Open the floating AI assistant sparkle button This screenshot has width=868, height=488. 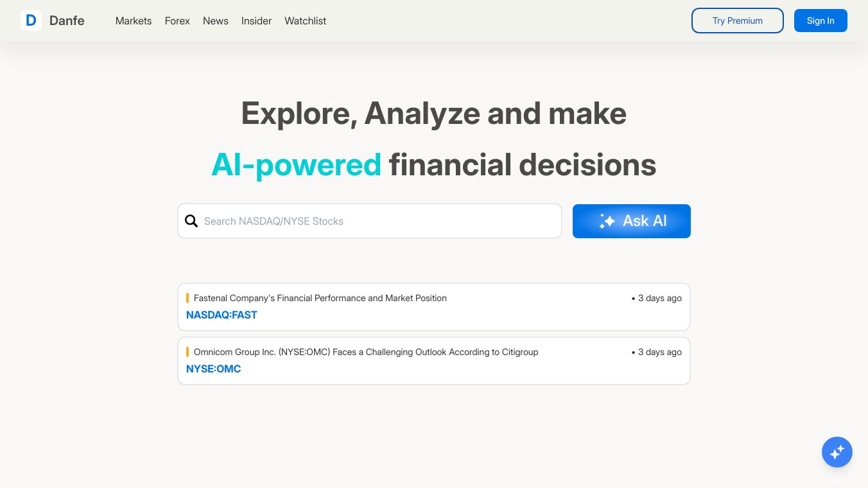click(837, 452)
